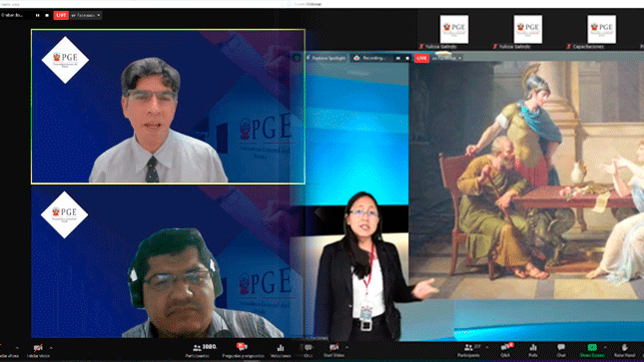
Task: Select Capacitaciones participant thumbnail
Action: [x=601, y=29]
